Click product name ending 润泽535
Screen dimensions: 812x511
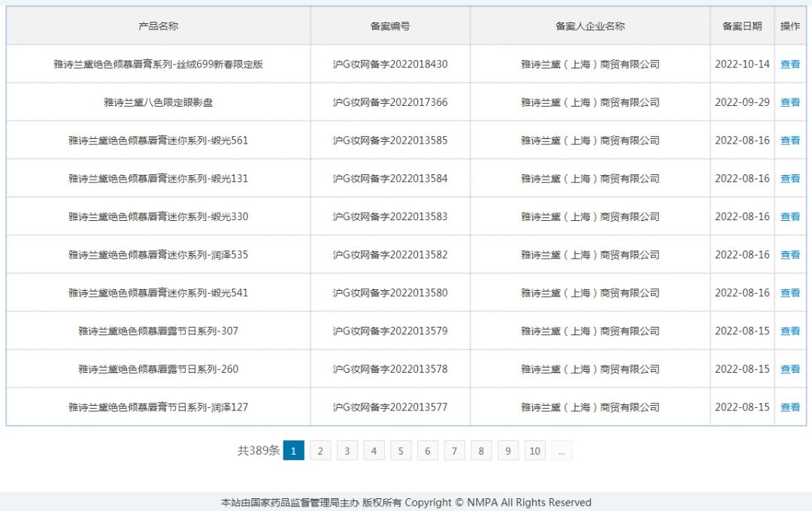[x=159, y=255]
